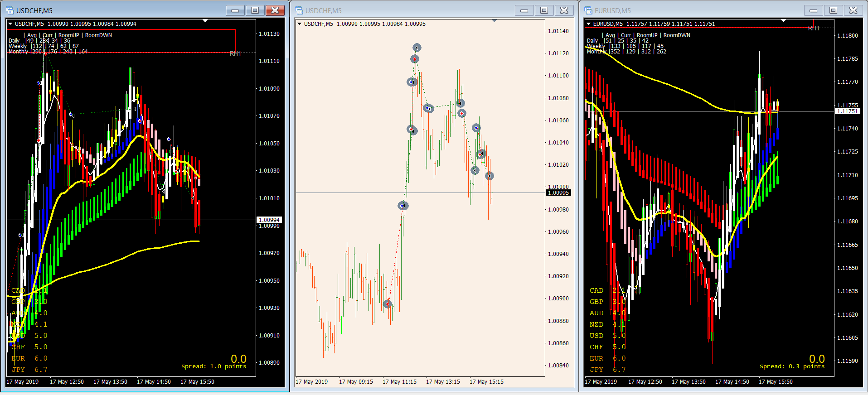This screenshot has height=395, width=868.
Task: Click the 'Spread: 0.3 points' text in the EURUSD chart
Action: pyautogui.click(x=792, y=366)
